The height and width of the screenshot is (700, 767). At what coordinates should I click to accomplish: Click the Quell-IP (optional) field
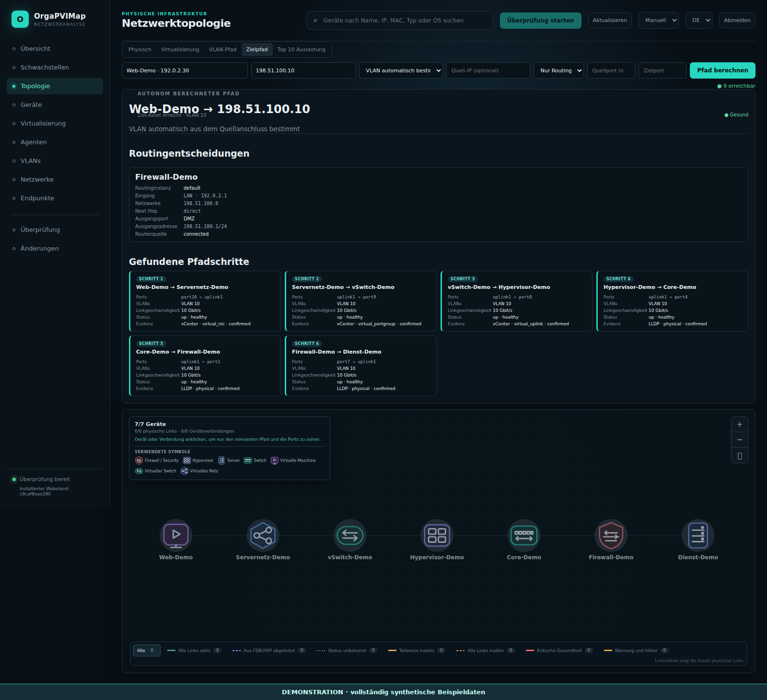[488, 70]
